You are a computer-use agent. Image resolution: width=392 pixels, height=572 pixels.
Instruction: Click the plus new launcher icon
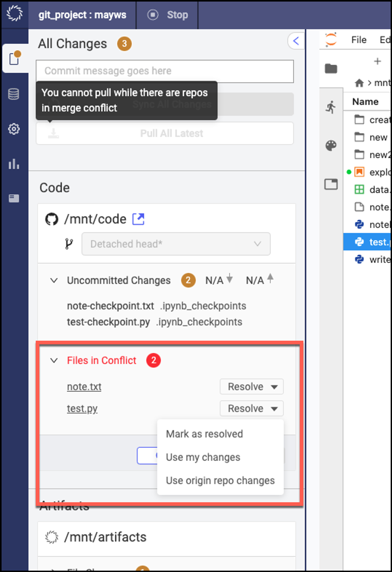pyautogui.click(x=377, y=61)
